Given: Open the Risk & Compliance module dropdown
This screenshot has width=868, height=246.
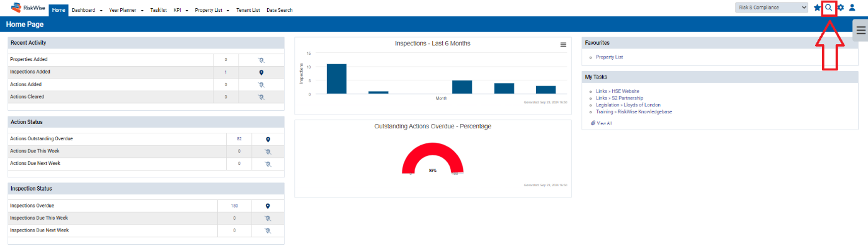Looking at the screenshot, I should pyautogui.click(x=772, y=8).
